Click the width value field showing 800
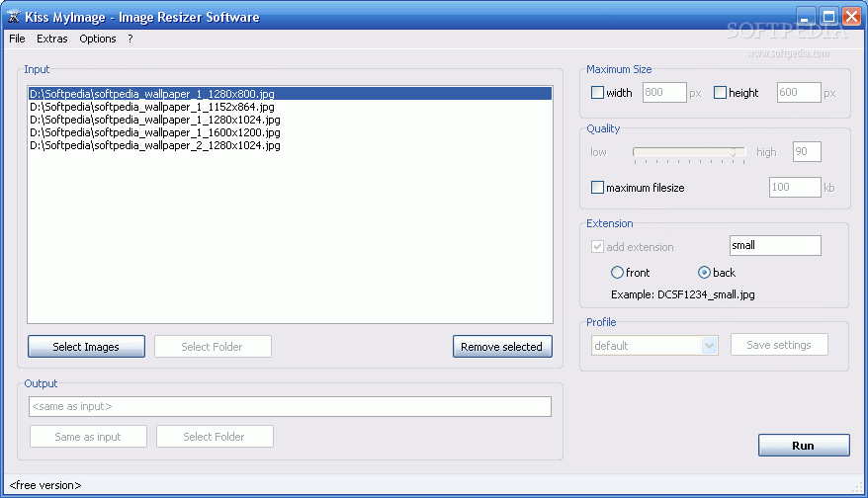Image resolution: width=868 pixels, height=498 pixels. (664, 93)
